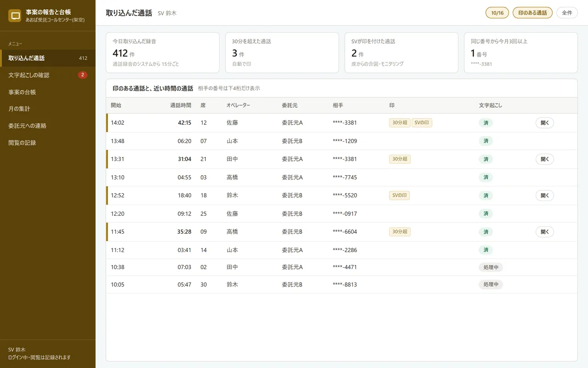The image size is (588, 368).
Task: Switch the filter to 全件
Action: [567, 13]
